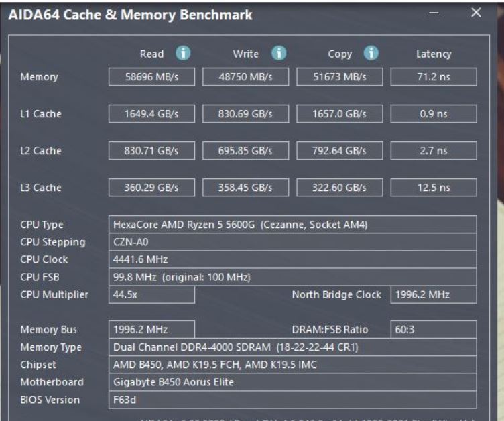Click the CPU Type field
Viewport: 504px width, 421px height.
293,225
